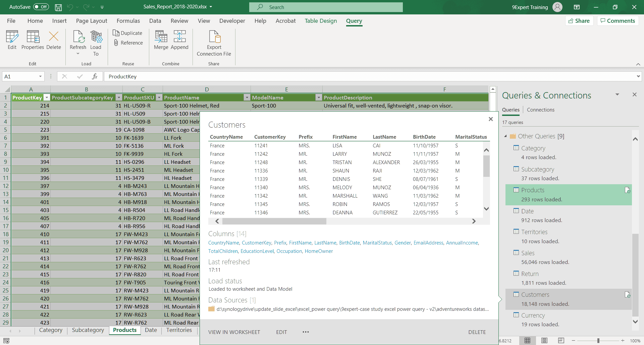Click the Search box
644x345 pixels.
click(x=325, y=7)
